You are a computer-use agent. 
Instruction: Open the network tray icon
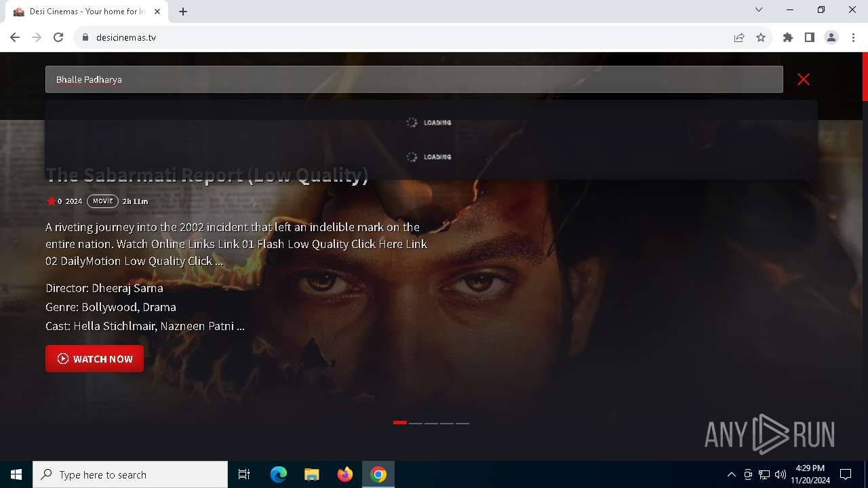pos(764,474)
